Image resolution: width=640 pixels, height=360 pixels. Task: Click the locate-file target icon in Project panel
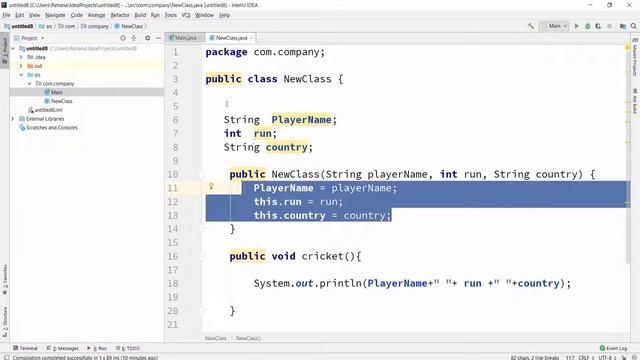123,38
